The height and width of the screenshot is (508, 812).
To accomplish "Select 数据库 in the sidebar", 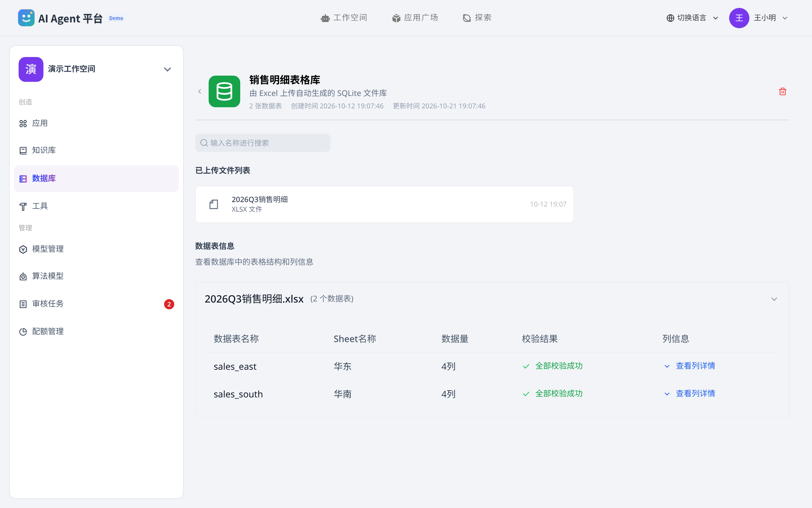I will coord(96,178).
